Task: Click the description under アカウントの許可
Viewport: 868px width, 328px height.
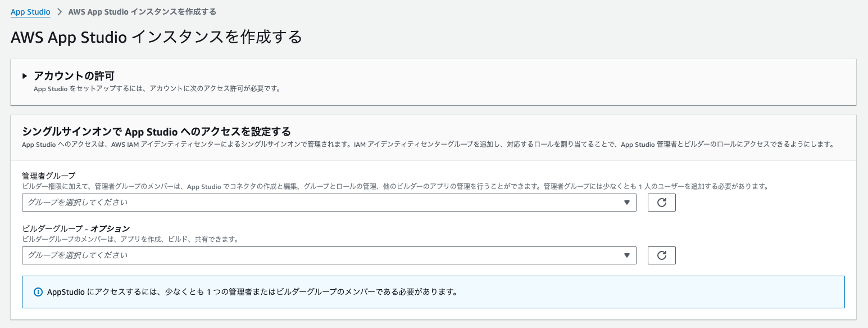Action: [157, 88]
